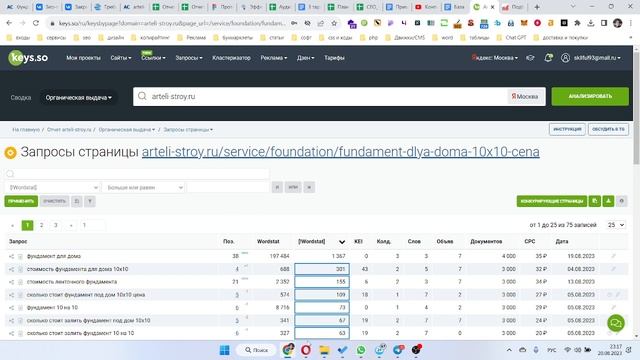The image size is (640, 360).
Task: Go to 'На главную' breadcrumb link
Action: 26,129
